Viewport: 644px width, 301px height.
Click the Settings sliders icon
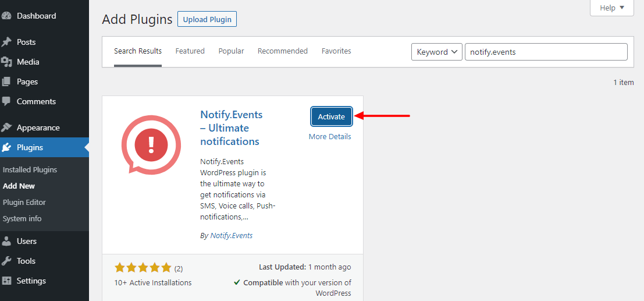click(x=6, y=281)
